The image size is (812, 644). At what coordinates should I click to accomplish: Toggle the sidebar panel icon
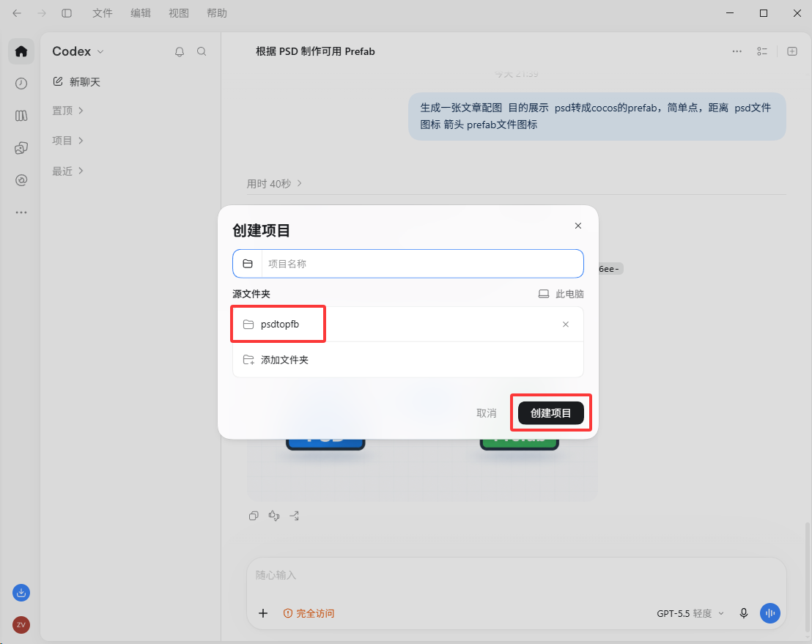pyautogui.click(x=67, y=13)
